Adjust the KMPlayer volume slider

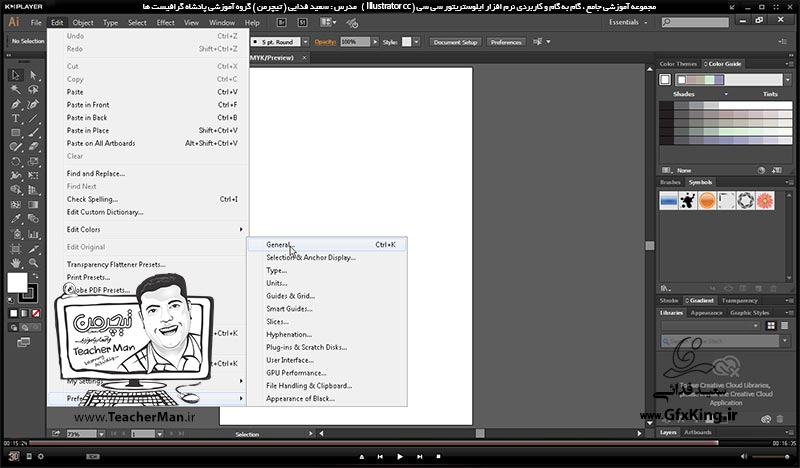coord(770,456)
